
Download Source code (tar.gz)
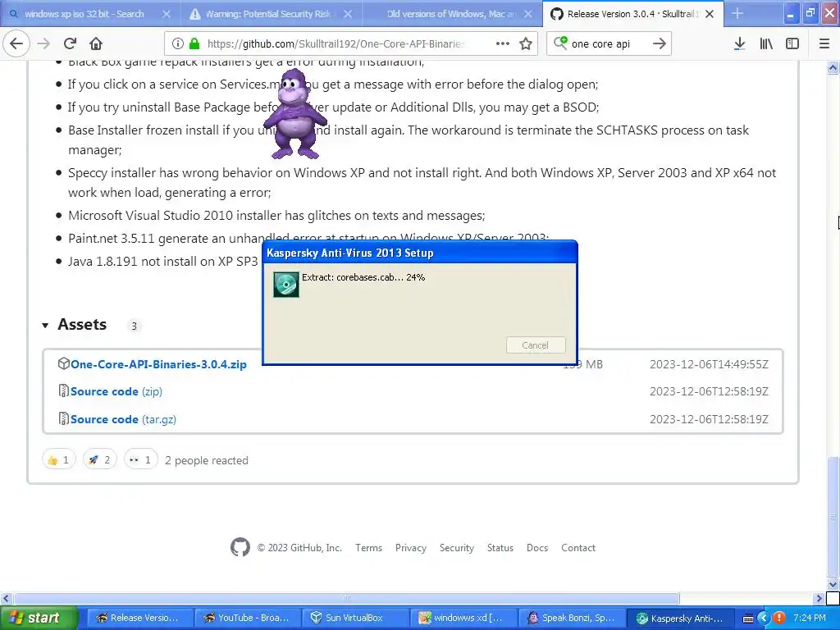(x=123, y=419)
